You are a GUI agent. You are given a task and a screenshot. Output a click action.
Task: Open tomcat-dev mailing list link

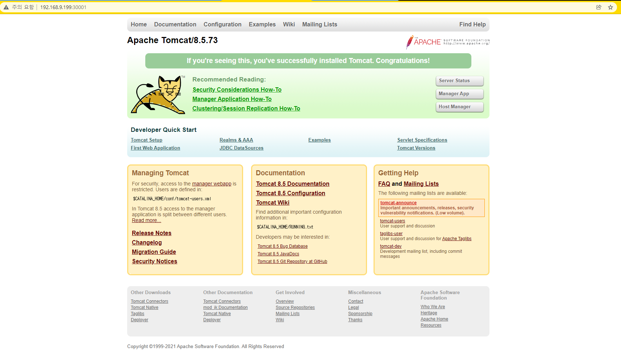[x=391, y=246]
